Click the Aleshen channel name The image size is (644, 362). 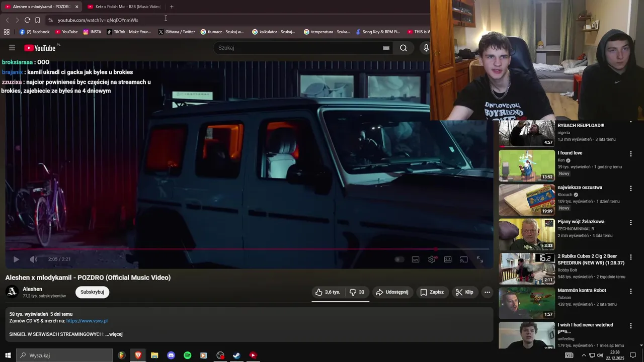32,289
